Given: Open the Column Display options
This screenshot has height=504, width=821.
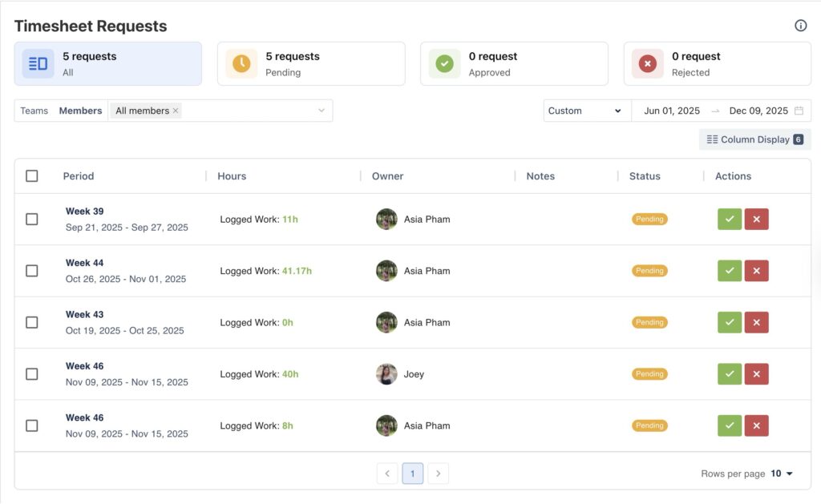Looking at the screenshot, I should coord(752,139).
